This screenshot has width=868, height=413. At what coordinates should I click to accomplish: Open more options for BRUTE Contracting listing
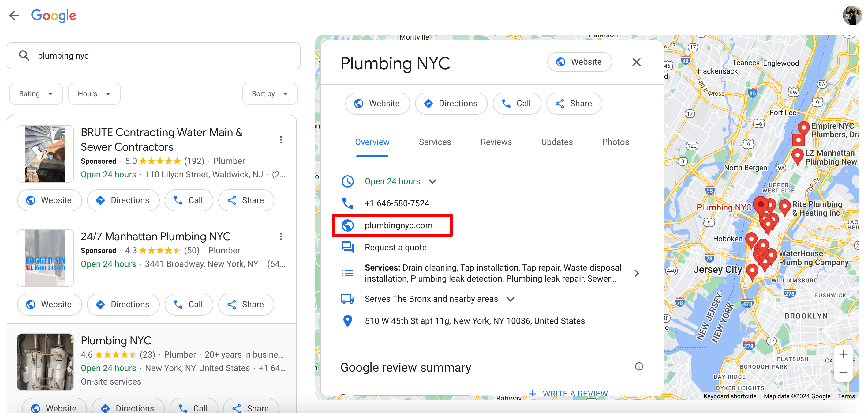point(281,140)
